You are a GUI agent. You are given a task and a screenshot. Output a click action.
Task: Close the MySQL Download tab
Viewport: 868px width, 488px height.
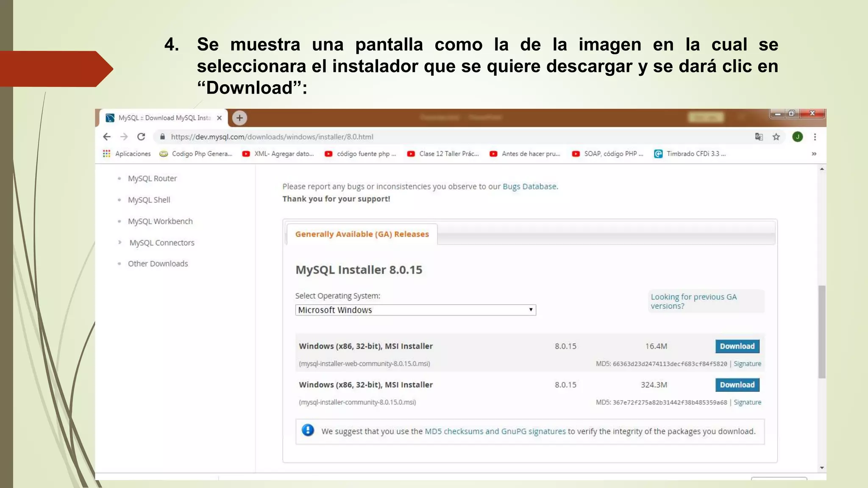pos(219,118)
